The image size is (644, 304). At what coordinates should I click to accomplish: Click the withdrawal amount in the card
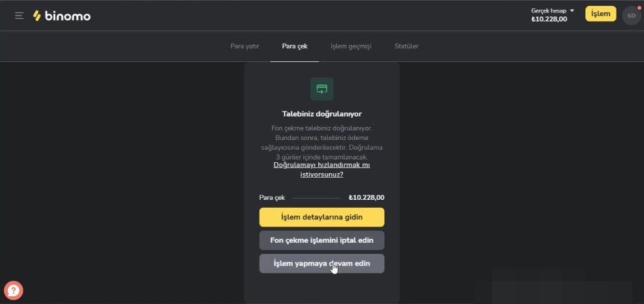[x=366, y=197]
